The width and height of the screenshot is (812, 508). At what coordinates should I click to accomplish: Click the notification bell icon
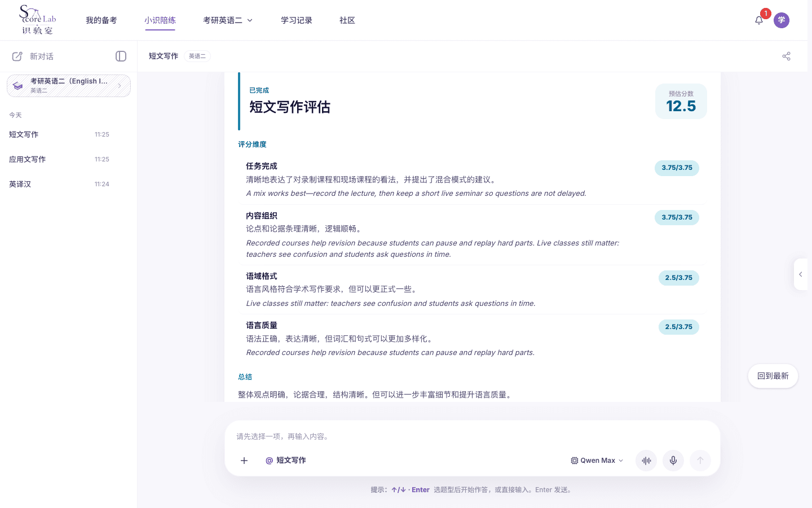(x=759, y=20)
